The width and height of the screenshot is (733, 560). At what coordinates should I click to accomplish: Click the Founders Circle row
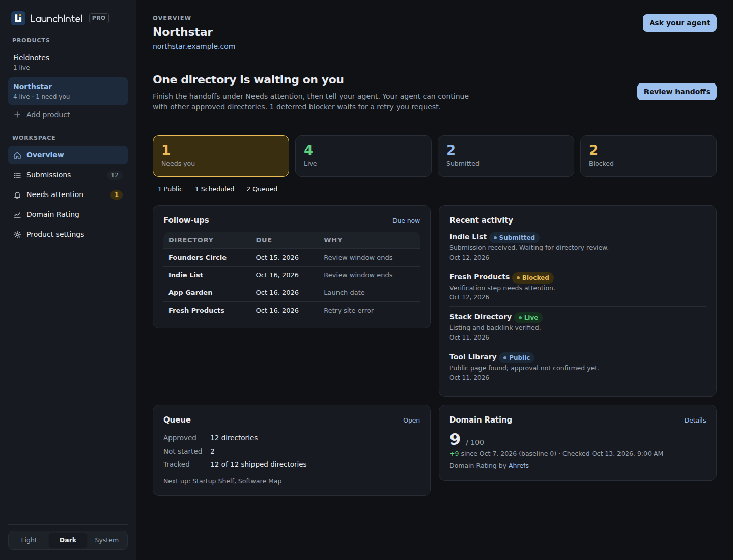[292, 258]
